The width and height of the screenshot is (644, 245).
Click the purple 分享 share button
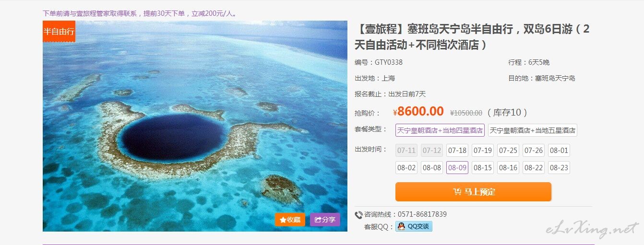coord(325,220)
